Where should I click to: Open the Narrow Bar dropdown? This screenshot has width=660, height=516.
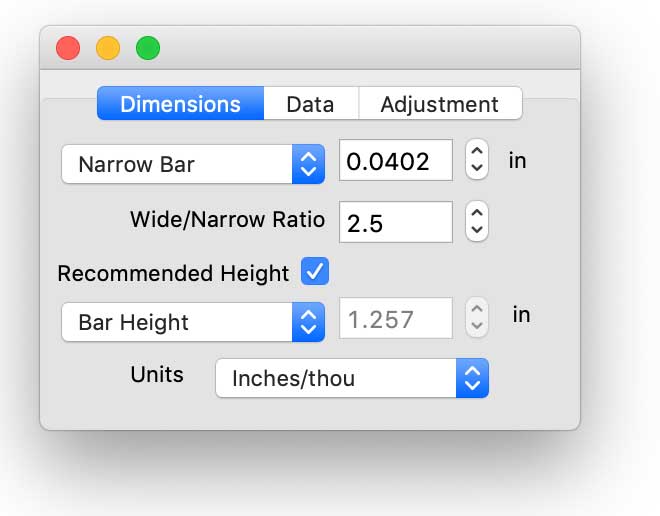(x=193, y=164)
